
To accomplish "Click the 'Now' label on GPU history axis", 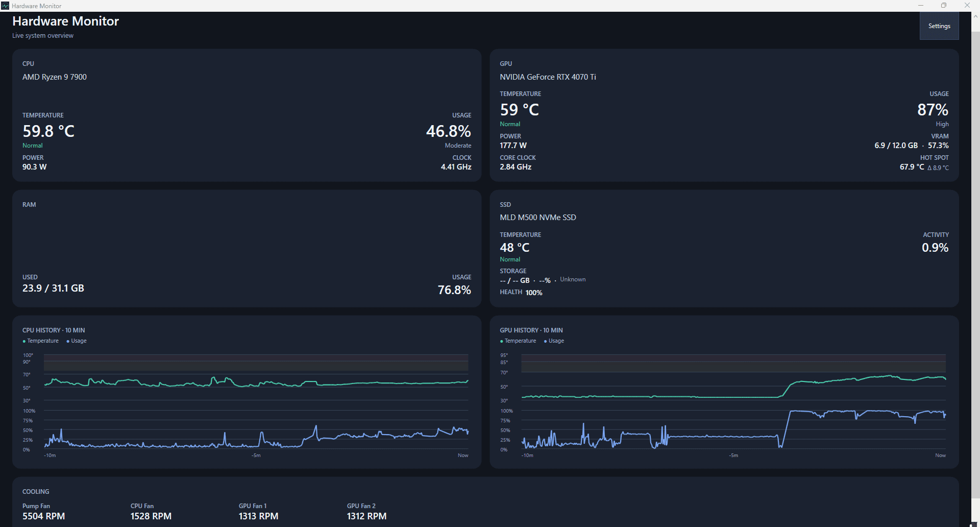I will click(940, 456).
